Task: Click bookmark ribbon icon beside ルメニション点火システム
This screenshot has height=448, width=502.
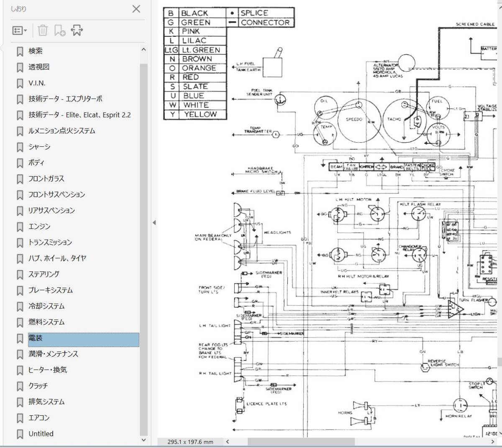Action: tap(20, 131)
